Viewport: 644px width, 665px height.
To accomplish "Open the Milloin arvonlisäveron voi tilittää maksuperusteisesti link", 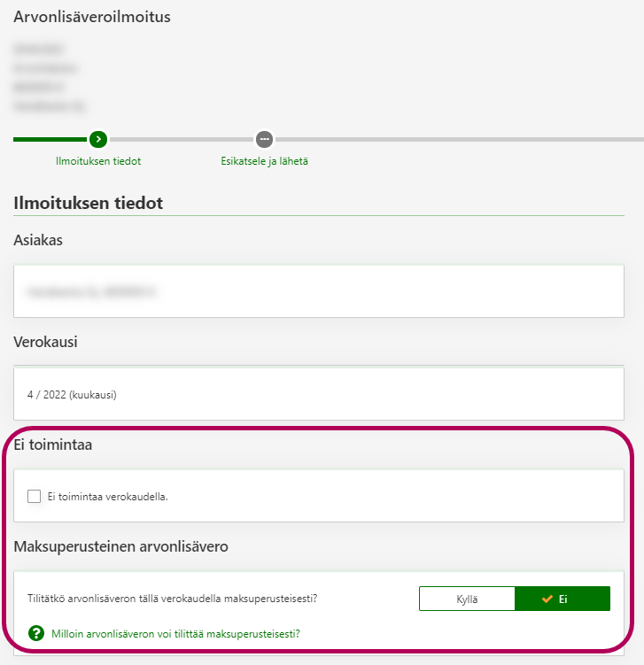I will (175, 633).
